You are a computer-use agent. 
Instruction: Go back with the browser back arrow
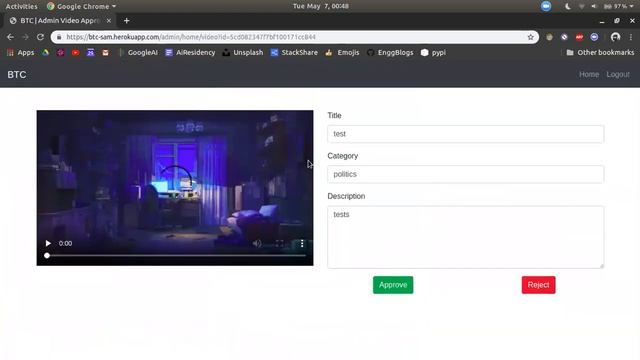coord(10,37)
